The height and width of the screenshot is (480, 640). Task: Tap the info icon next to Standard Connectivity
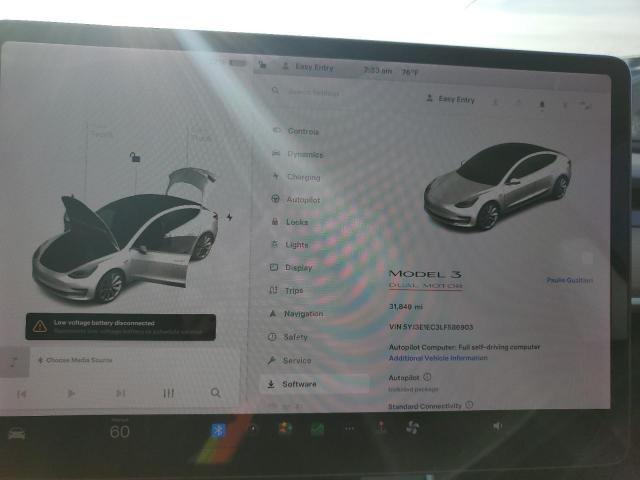469,404
